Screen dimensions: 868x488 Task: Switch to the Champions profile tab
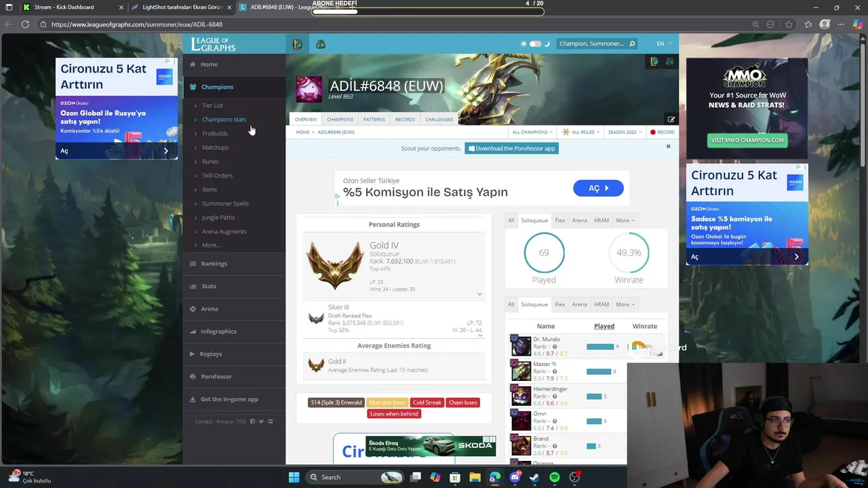coord(340,119)
